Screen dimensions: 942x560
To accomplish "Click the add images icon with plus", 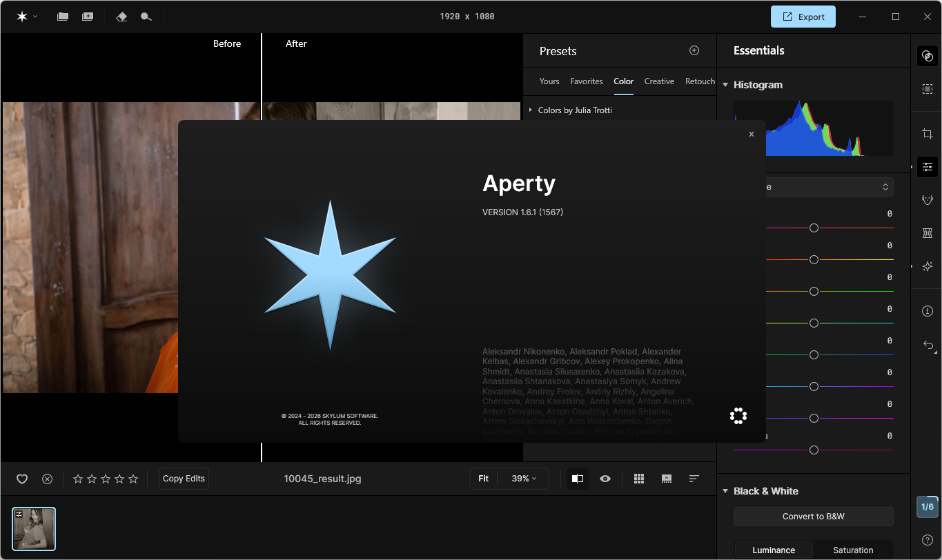I will click(88, 17).
